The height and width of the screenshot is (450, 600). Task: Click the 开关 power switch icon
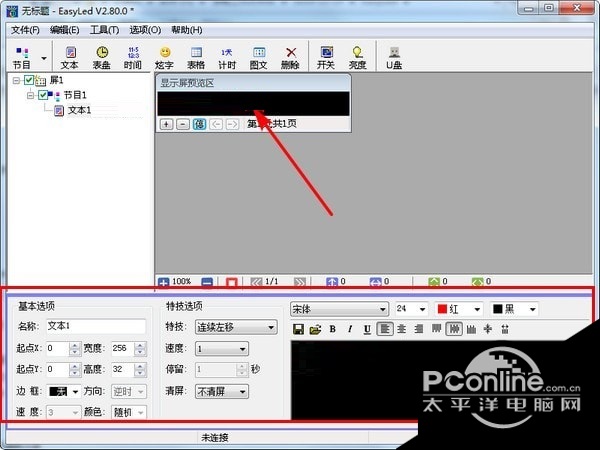(326, 58)
